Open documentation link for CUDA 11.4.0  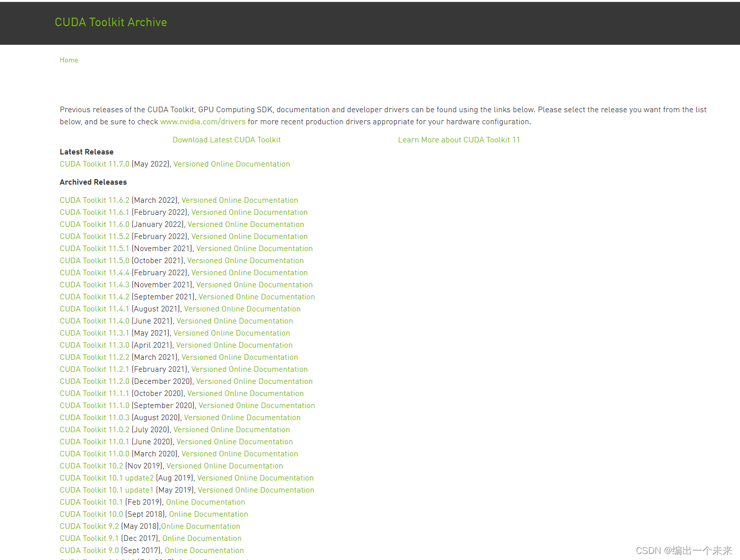234,321
